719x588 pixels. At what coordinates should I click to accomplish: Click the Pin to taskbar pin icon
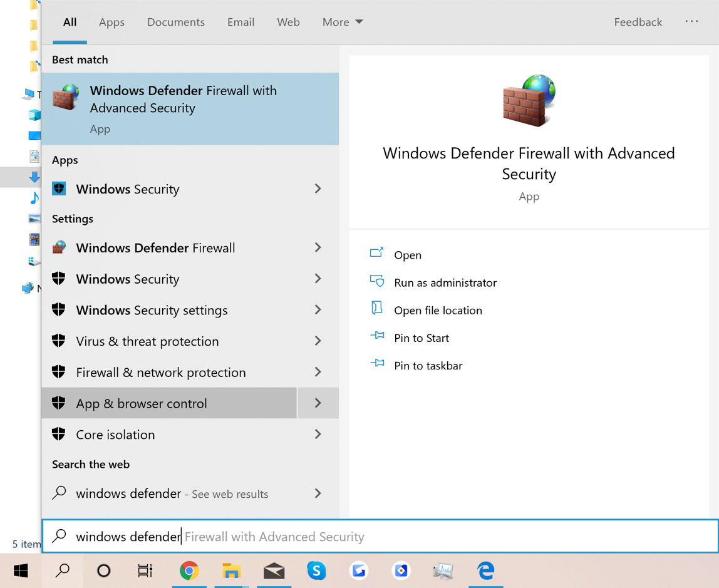coord(377,363)
